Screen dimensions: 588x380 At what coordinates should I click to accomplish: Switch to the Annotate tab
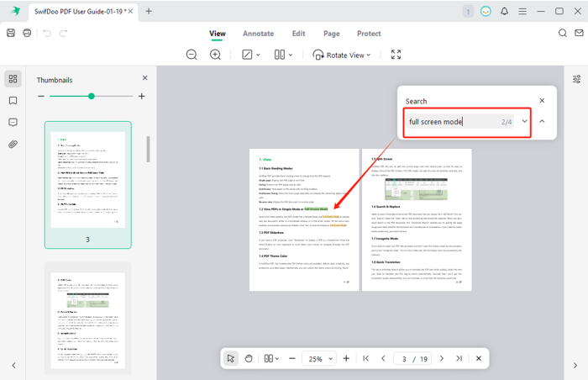tap(259, 34)
